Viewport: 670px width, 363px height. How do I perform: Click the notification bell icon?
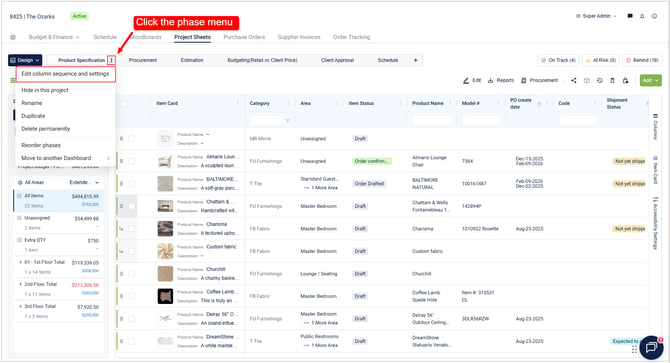[642, 16]
